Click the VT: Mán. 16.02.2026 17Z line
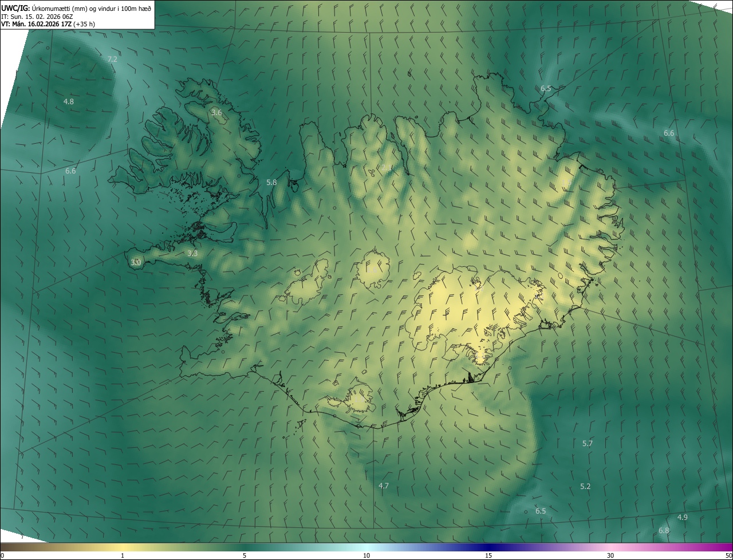Viewport: 733px width, 560px height. click(36, 24)
